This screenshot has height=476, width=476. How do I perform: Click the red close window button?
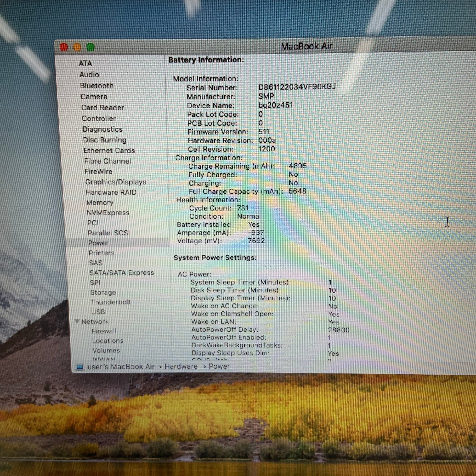[64, 47]
